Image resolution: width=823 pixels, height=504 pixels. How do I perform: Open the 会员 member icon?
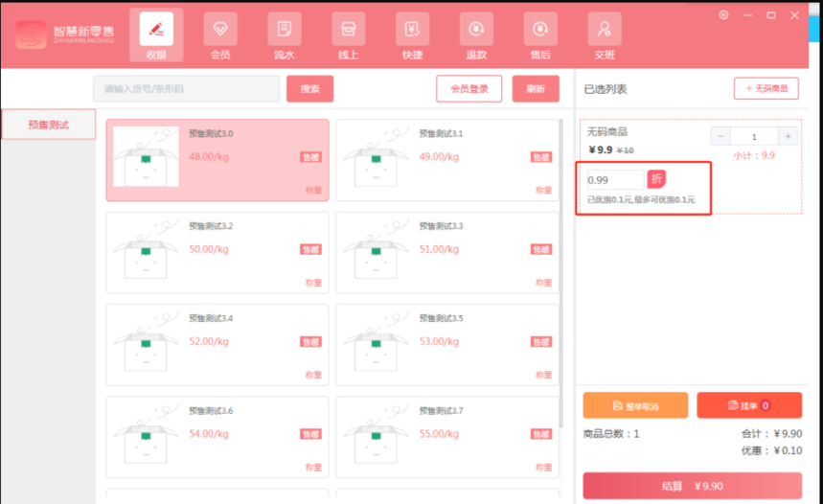point(220,35)
